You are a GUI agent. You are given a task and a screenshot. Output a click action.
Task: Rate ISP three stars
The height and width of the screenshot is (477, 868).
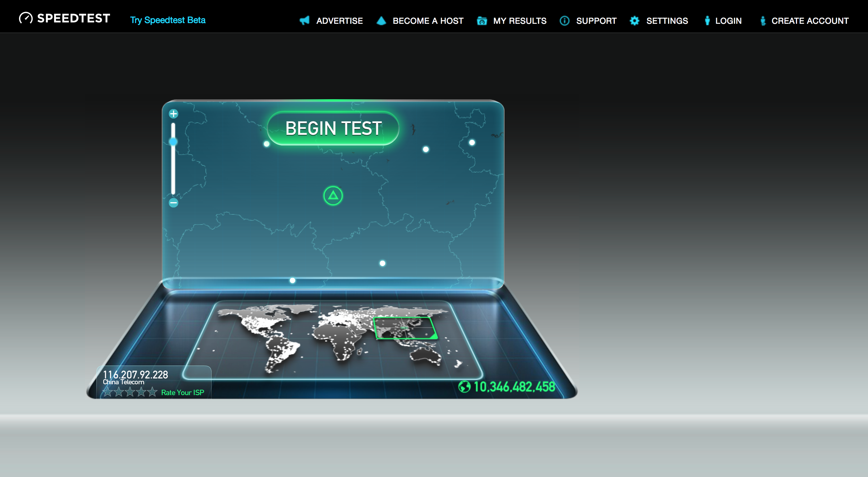(130, 392)
